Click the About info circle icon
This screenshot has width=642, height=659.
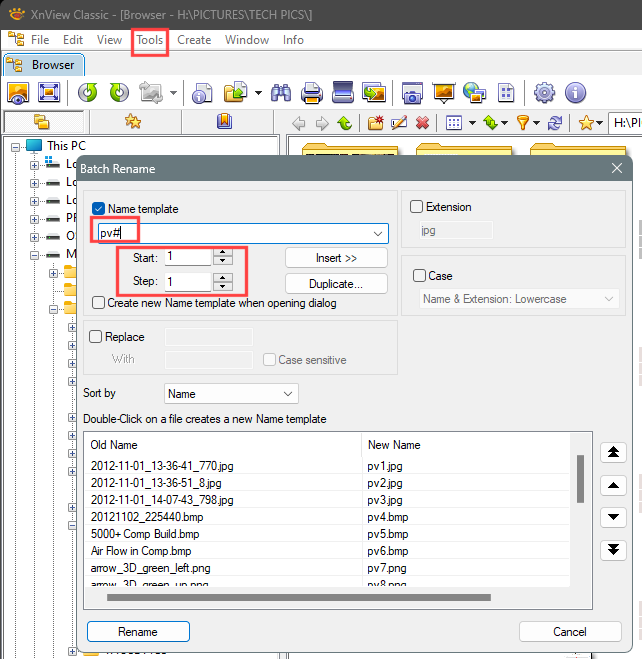575,93
